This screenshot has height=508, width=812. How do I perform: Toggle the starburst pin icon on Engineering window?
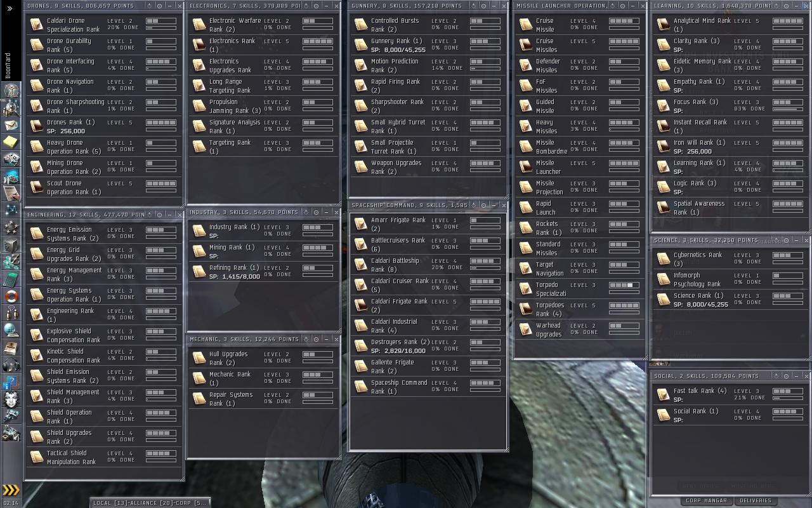150,215
